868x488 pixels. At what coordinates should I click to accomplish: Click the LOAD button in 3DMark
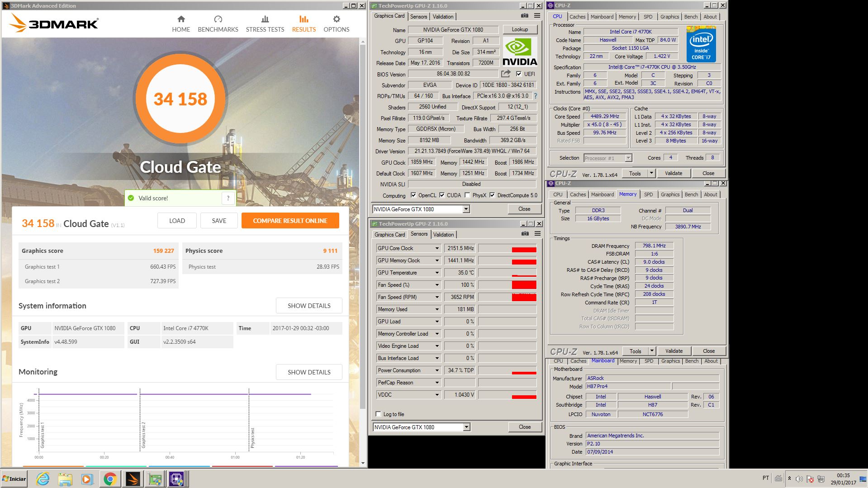[177, 221]
